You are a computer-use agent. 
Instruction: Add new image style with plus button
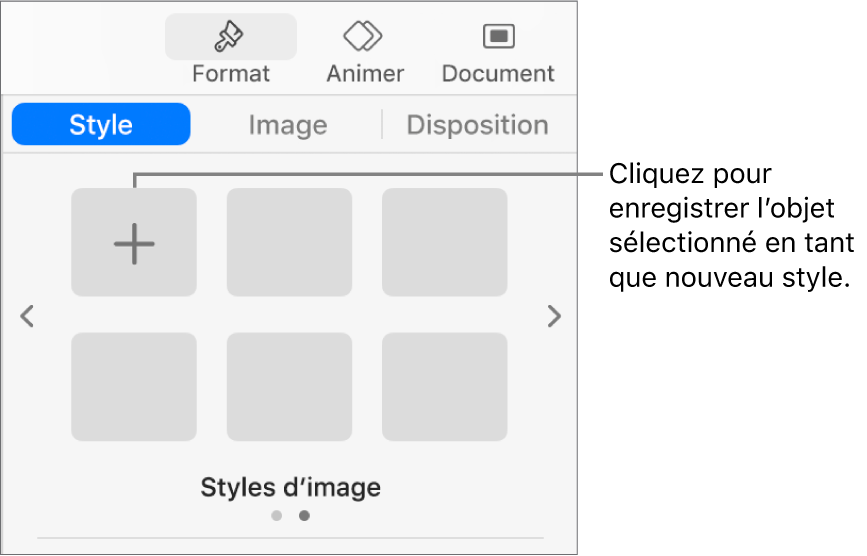134,242
